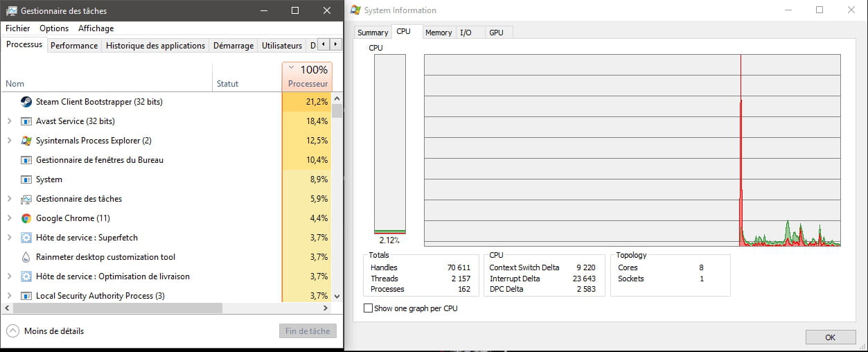Viewport: 868px width, 352px height.
Task: Open the Performance tab
Action: [74, 46]
